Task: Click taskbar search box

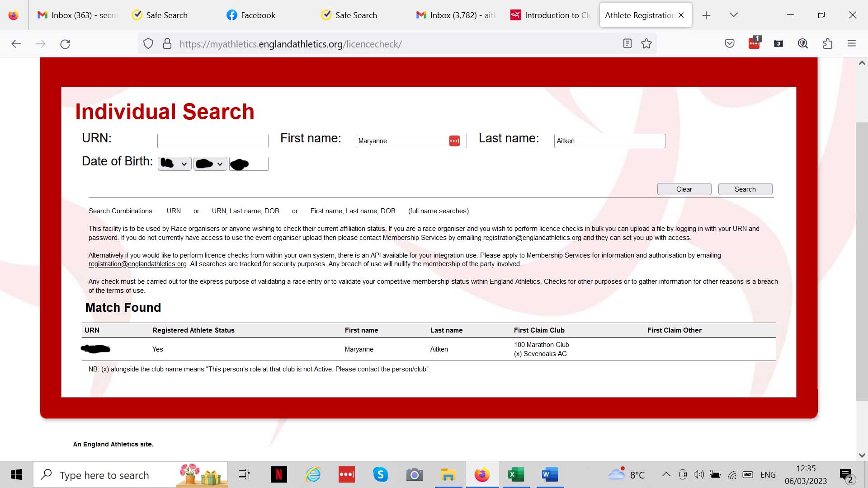Action: (130, 475)
